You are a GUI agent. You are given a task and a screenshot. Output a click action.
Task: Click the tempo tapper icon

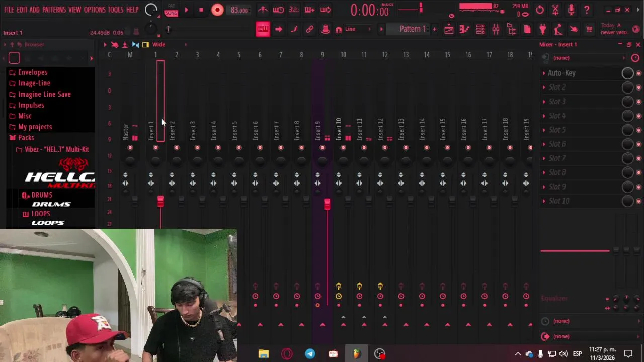[558, 29]
